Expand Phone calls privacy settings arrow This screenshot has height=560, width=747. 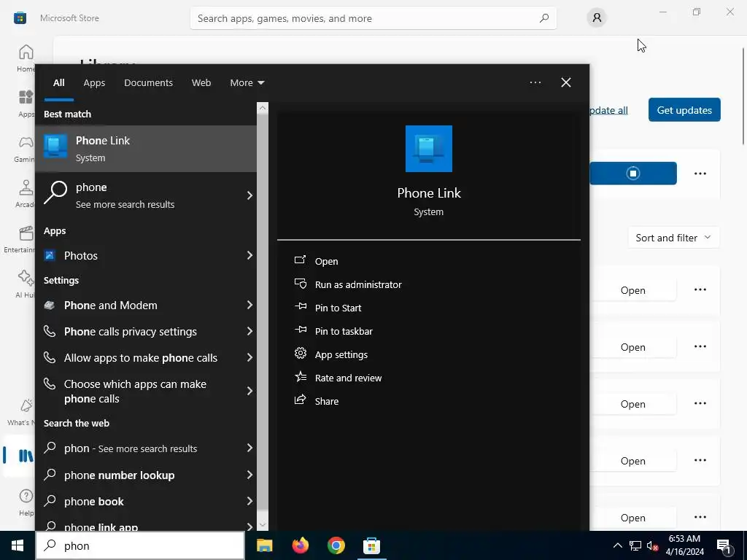[249, 332]
